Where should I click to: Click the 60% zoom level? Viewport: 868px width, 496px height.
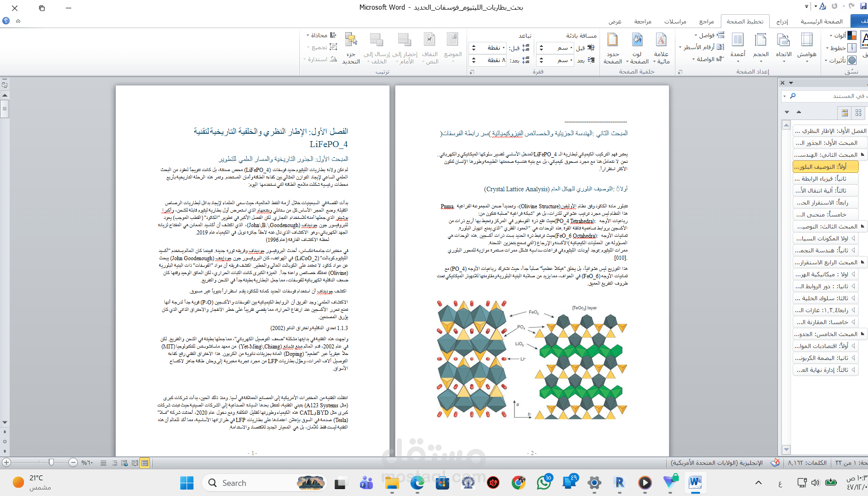click(x=87, y=462)
